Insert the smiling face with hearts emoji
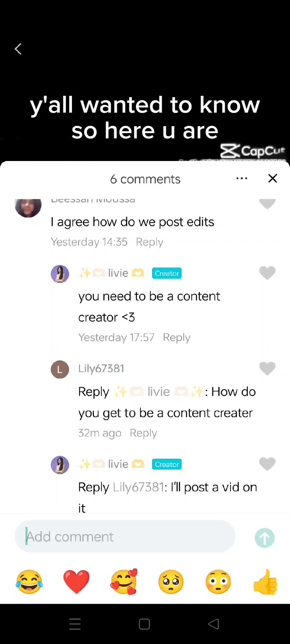 (124, 582)
